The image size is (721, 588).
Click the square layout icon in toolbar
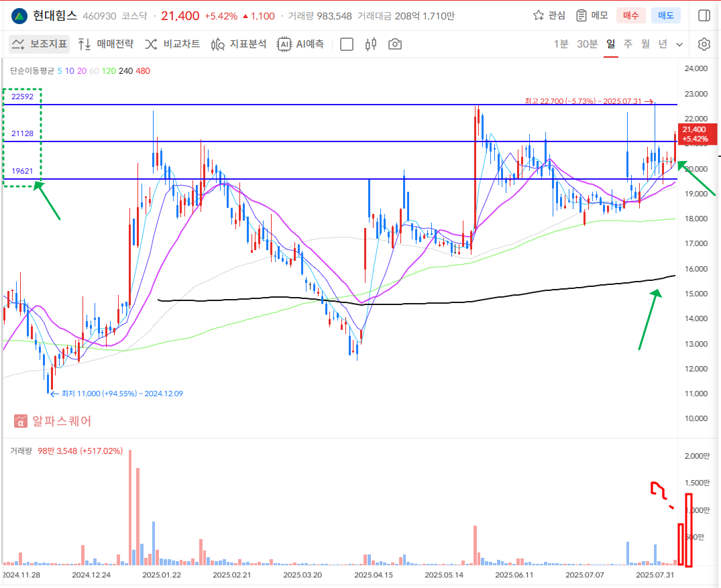coord(347,44)
